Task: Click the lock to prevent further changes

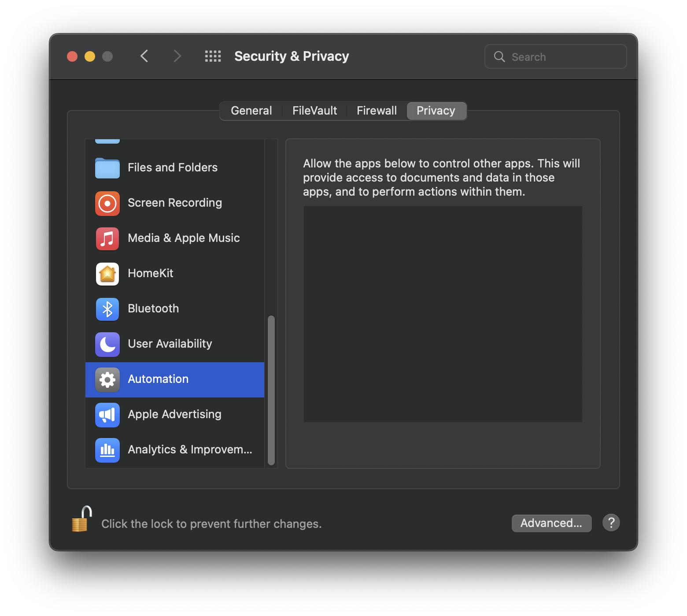Action: click(x=81, y=520)
